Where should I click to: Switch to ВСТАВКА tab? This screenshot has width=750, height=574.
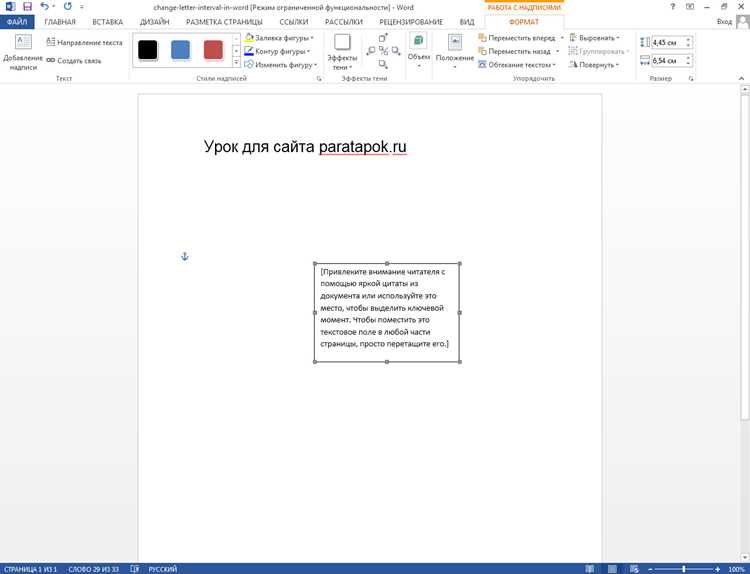click(108, 22)
